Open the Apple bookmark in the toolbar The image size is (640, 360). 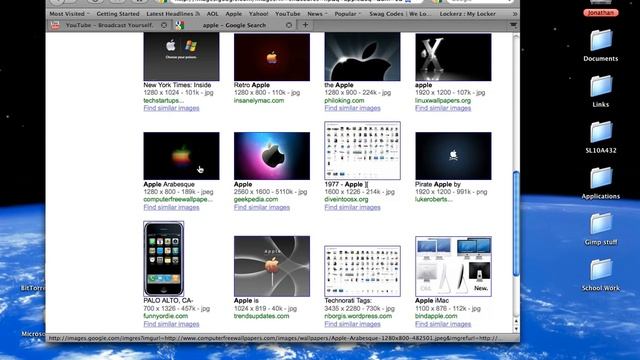[x=233, y=14]
